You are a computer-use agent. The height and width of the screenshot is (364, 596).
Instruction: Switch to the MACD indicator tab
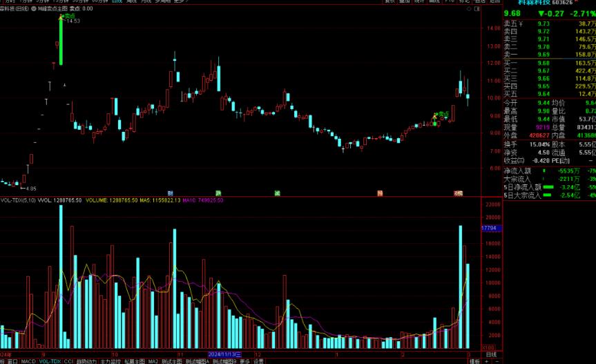[28, 361]
